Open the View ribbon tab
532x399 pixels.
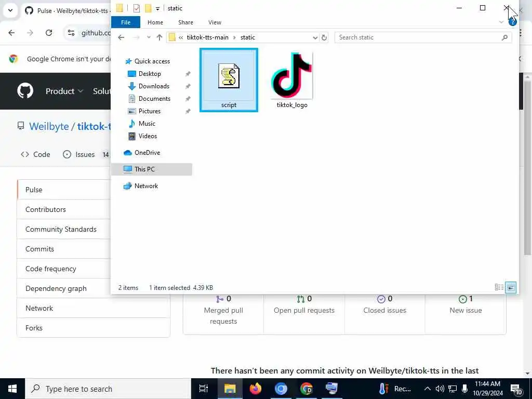pyautogui.click(x=215, y=22)
